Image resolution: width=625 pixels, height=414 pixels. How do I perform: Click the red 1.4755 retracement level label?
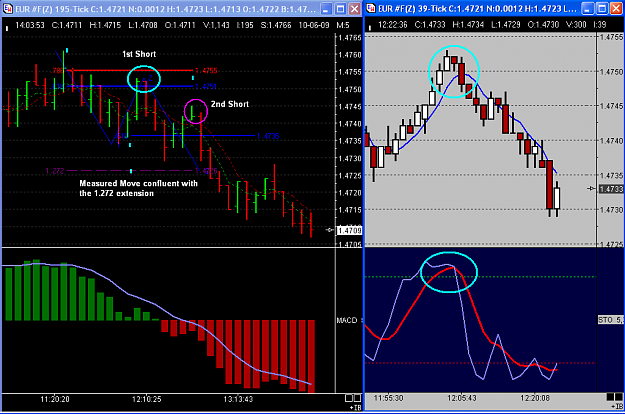[206, 71]
